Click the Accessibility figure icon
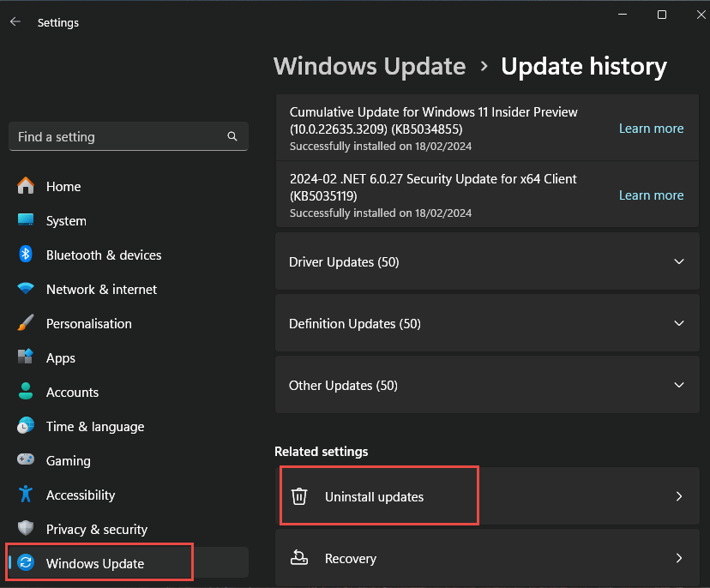 26,495
